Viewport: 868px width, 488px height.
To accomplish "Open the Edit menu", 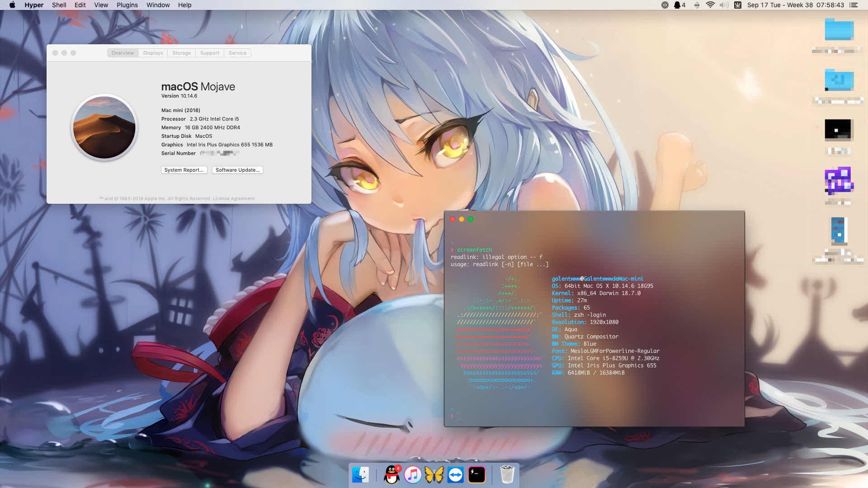I will click(x=80, y=5).
